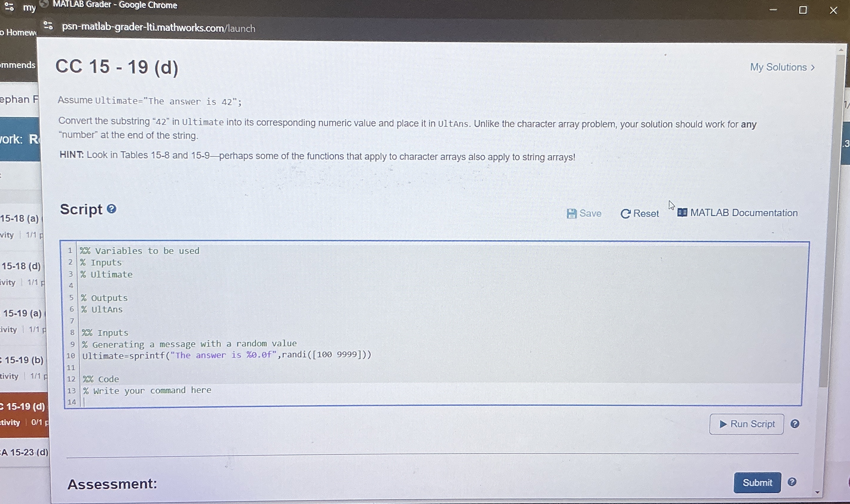Click the help icon beside Script heading
Screen dimensions: 850x504
111,209
